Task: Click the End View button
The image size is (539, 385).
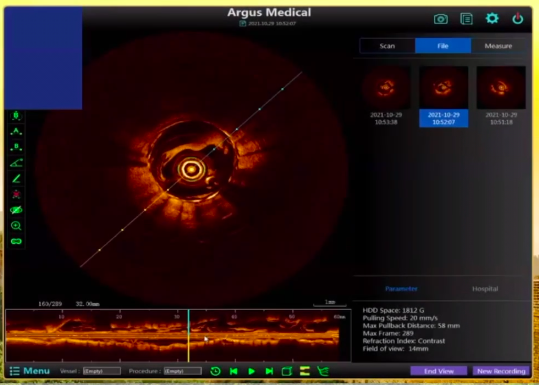Action: (439, 371)
